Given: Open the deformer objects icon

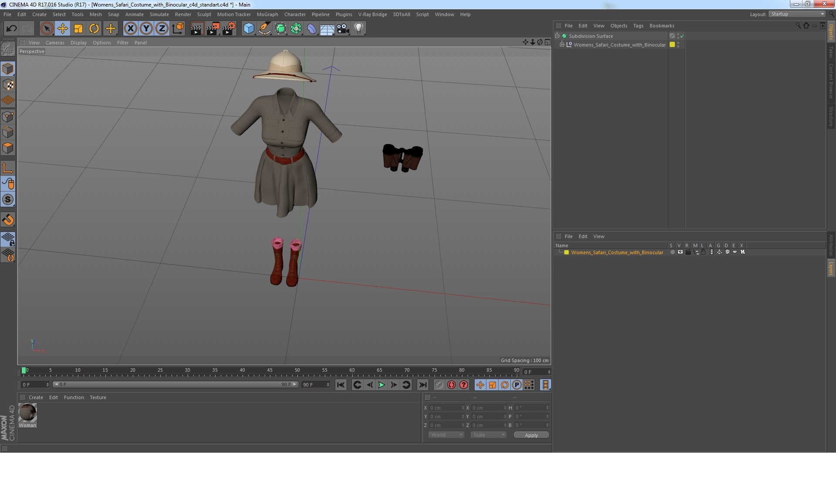Looking at the screenshot, I should click(x=312, y=29).
